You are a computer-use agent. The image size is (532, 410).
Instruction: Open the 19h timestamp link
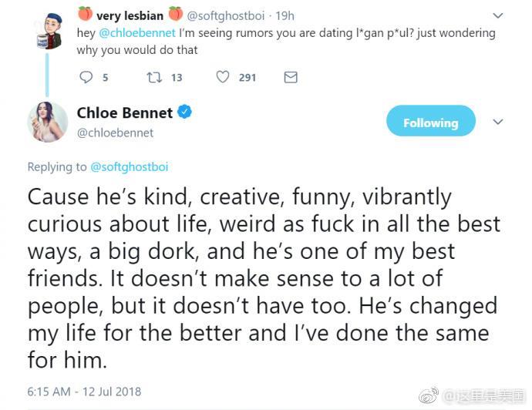pyautogui.click(x=285, y=15)
